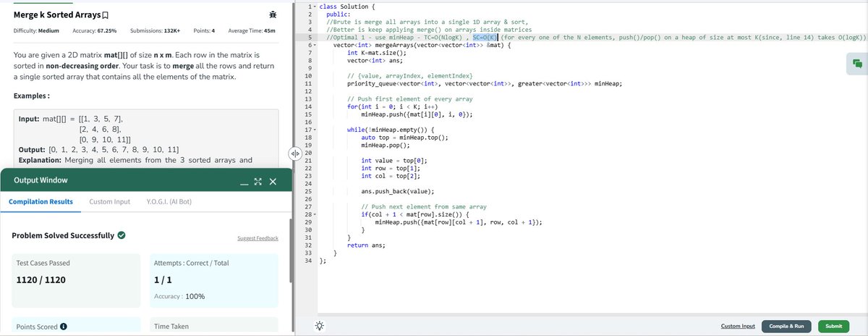This screenshot has height=336, width=868.
Task: Click the 'Test Cases Passed' label
Action: (43, 263)
